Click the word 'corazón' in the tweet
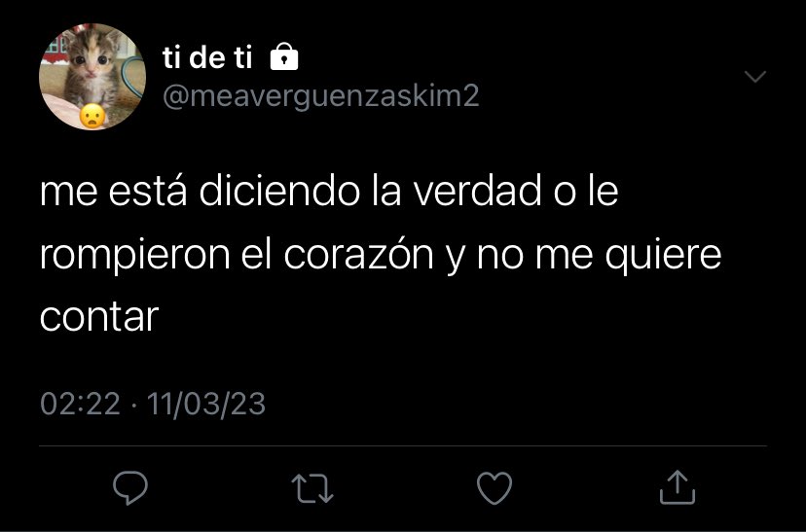This screenshot has width=806, height=532. tap(359, 255)
